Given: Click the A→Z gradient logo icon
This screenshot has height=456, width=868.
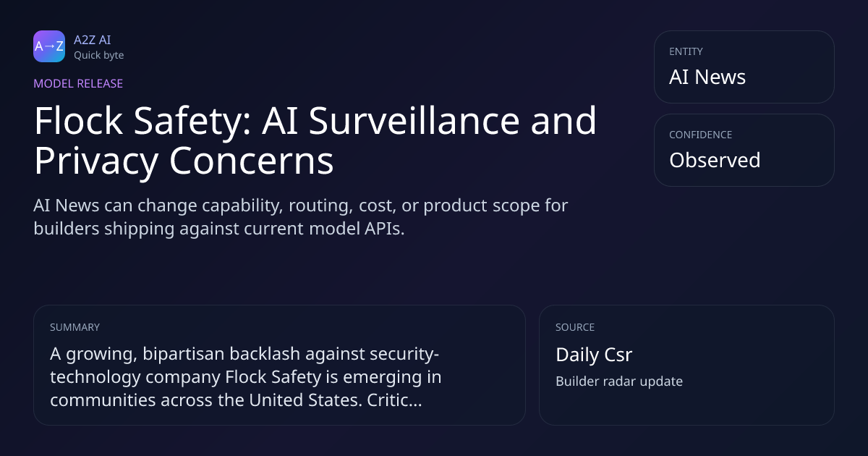Looking at the screenshot, I should coord(49,46).
